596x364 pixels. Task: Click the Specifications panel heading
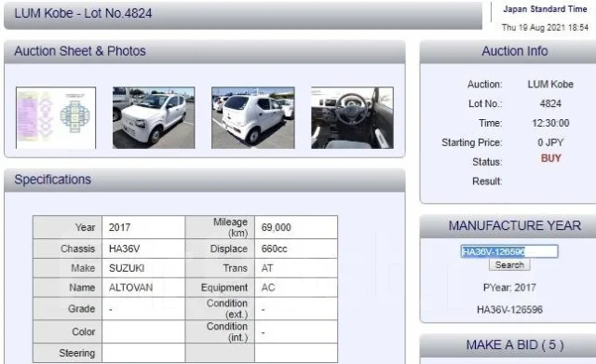point(52,180)
